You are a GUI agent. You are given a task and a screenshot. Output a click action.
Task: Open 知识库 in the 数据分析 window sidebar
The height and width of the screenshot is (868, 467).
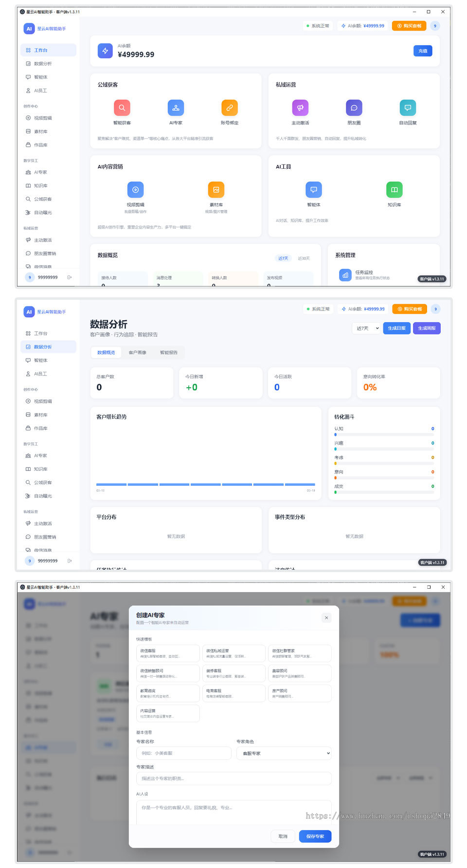coord(48,469)
